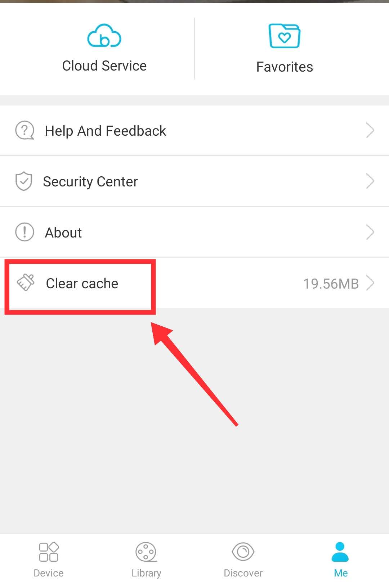
Task: Open the Favorites text label
Action: pyautogui.click(x=285, y=67)
